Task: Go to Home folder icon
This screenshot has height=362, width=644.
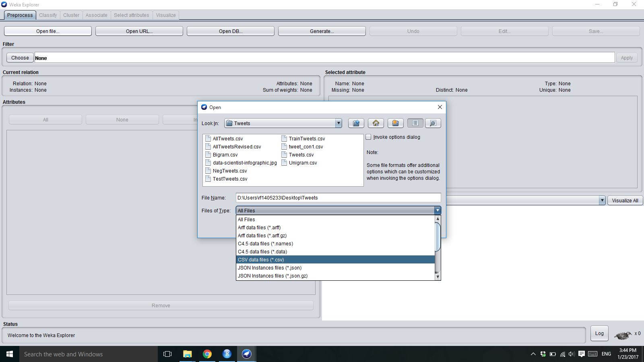Action: pos(376,123)
